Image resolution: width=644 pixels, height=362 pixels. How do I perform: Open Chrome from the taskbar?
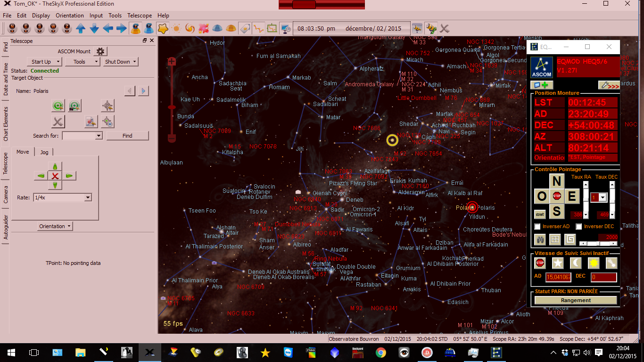click(x=381, y=352)
